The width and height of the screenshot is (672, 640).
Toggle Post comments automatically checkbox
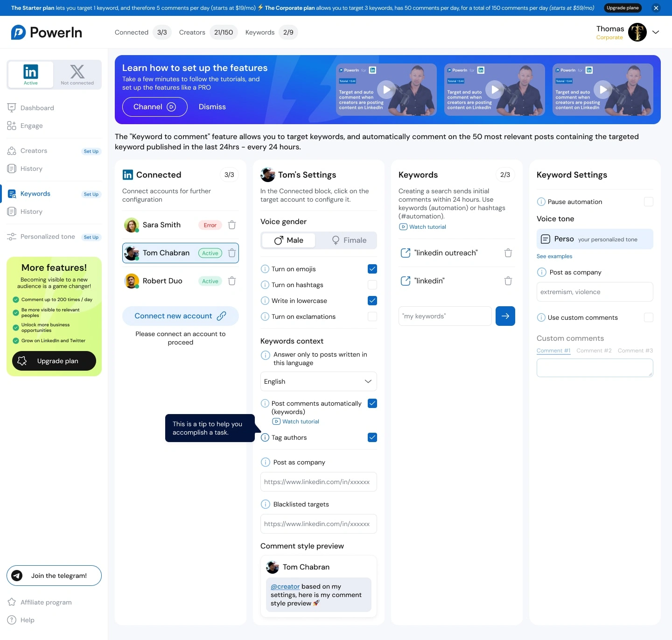click(372, 403)
